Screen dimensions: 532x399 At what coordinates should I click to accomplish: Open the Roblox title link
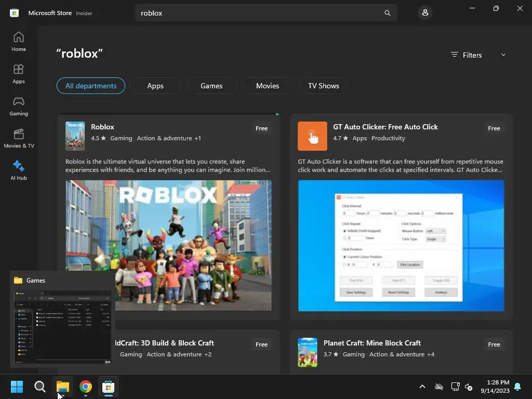coord(102,127)
